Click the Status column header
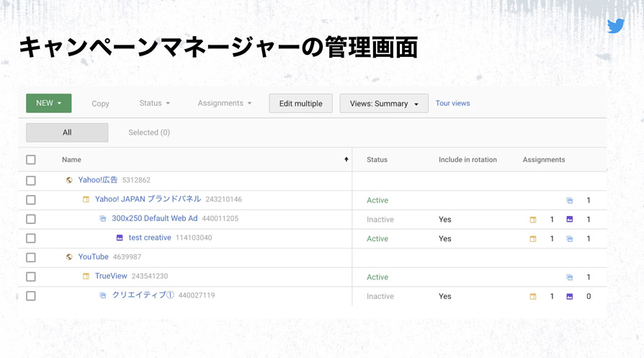Viewport: 644px width, 358px height. [x=377, y=160]
